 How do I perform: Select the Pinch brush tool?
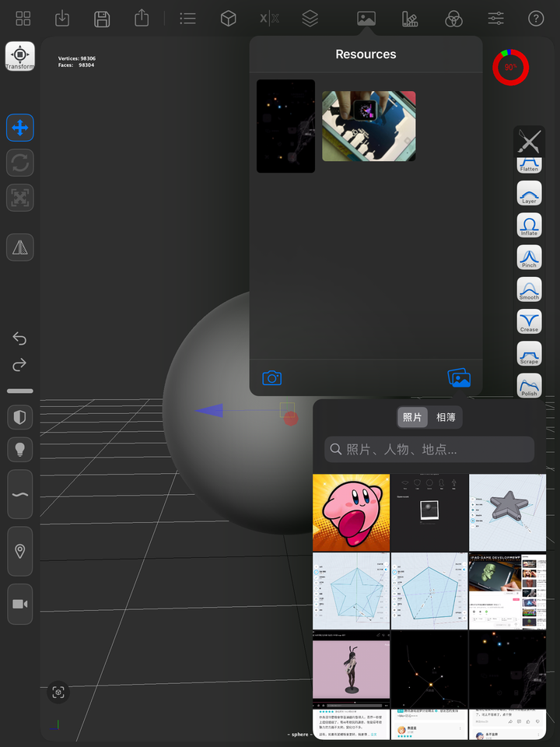tap(529, 258)
